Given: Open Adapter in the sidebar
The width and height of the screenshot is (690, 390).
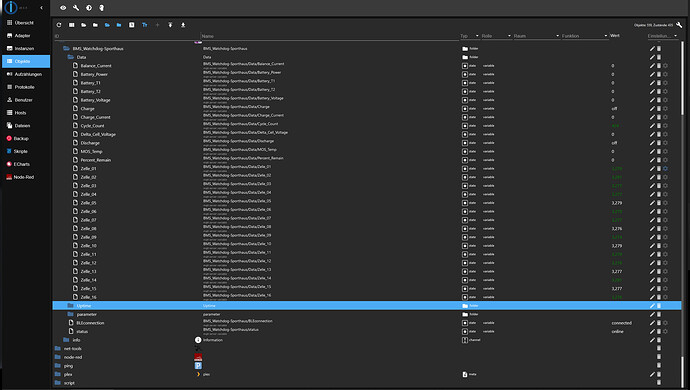Looking at the screenshot, I should pyautogui.click(x=26, y=36).
